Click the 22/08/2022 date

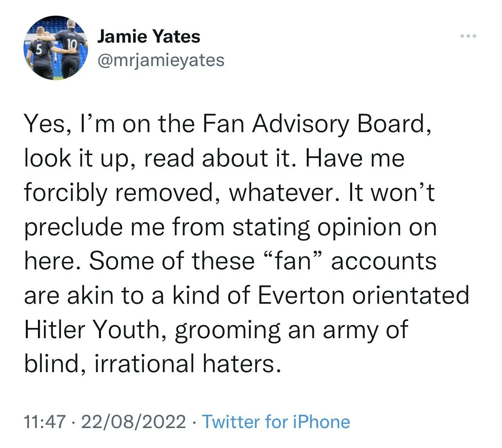point(134,422)
